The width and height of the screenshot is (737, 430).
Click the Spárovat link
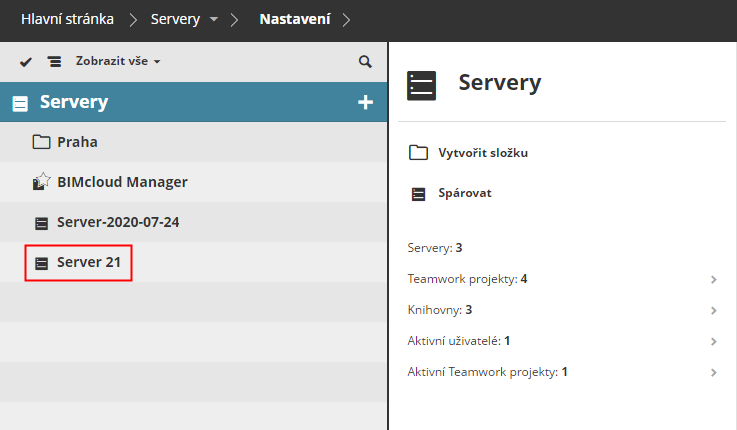click(465, 194)
